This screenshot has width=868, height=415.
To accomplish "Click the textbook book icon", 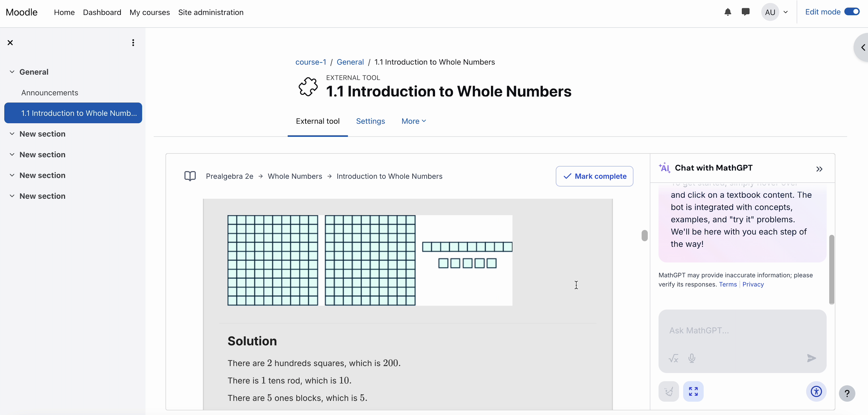I will pos(190,176).
